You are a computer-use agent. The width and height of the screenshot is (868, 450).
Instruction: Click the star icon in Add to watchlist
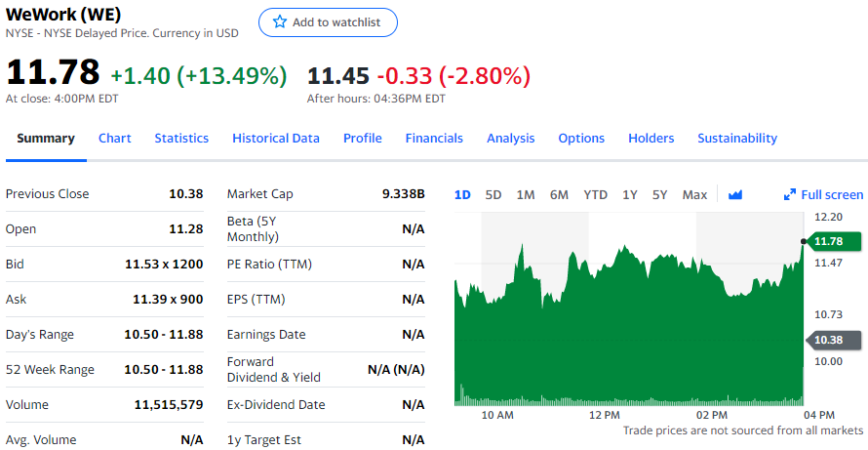(280, 22)
